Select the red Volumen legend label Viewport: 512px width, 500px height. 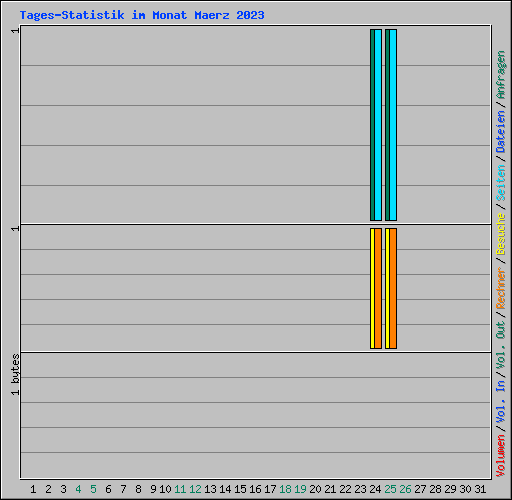[501, 456]
